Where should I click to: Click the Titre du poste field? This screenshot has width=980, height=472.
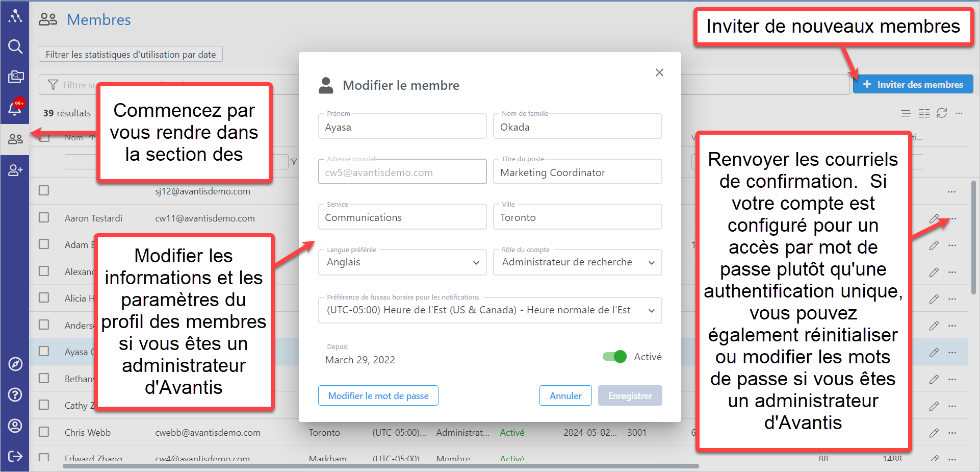(578, 172)
